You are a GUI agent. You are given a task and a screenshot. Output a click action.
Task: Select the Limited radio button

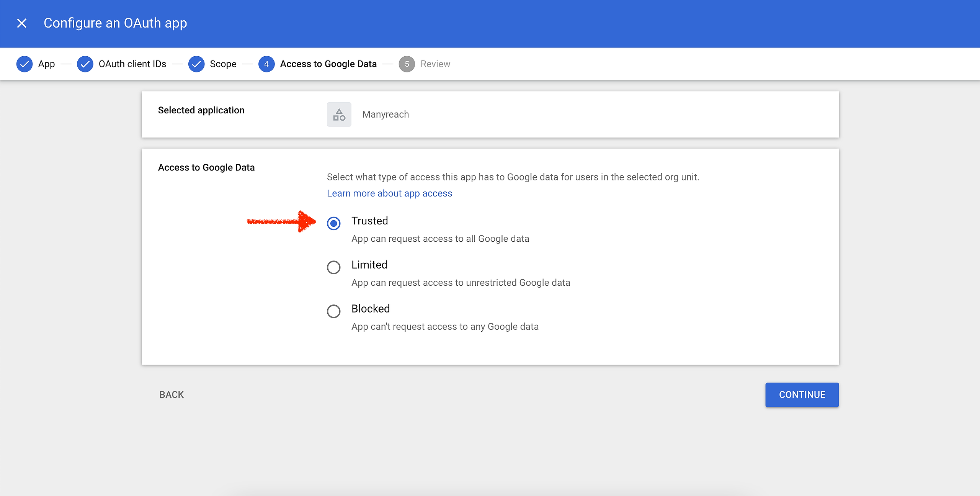[x=334, y=267]
